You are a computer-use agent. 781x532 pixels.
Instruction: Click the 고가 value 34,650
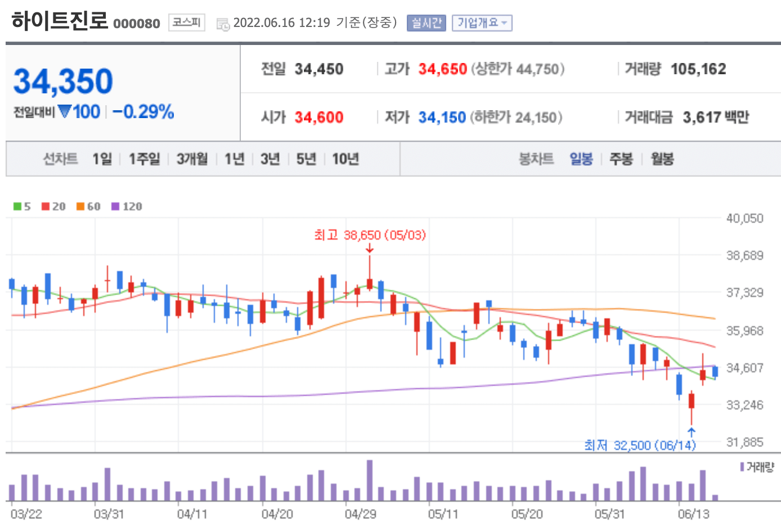(443, 69)
